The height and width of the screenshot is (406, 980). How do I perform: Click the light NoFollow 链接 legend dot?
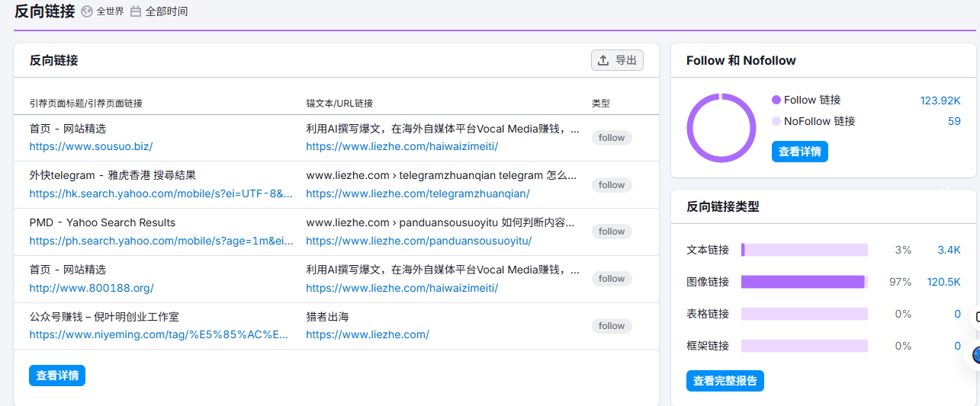click(x=776, y=121)
